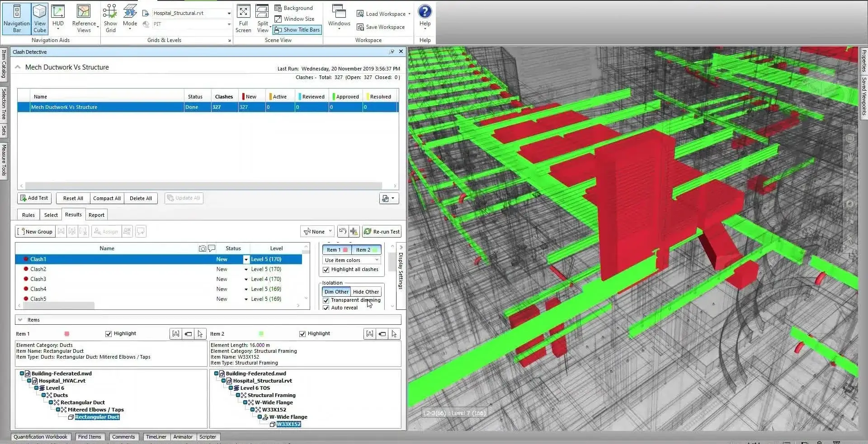Image resolution: width=868 pixels, height=444 pixels.
Task: Click the Help question mark icon
Action: click(424, 12)
